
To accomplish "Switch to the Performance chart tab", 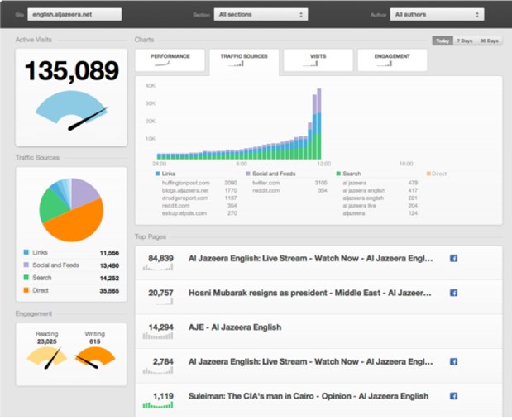I will point(170,60).
